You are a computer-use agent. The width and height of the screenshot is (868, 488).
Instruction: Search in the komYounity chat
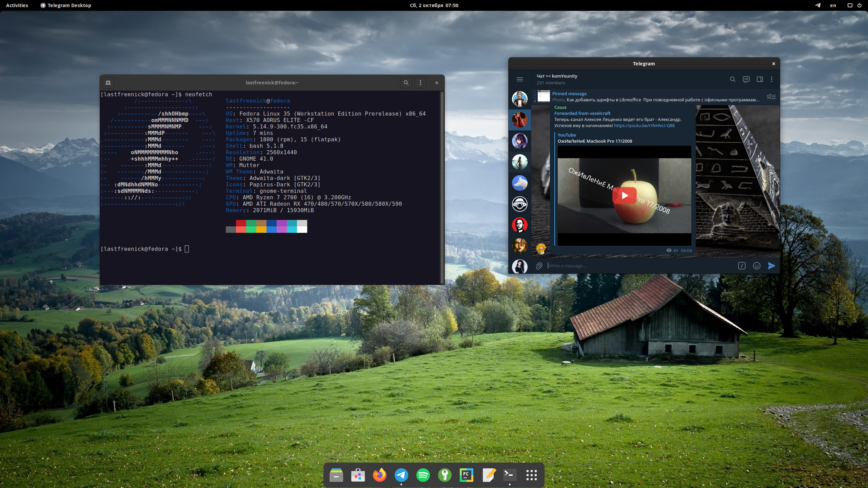click(732, 79)
